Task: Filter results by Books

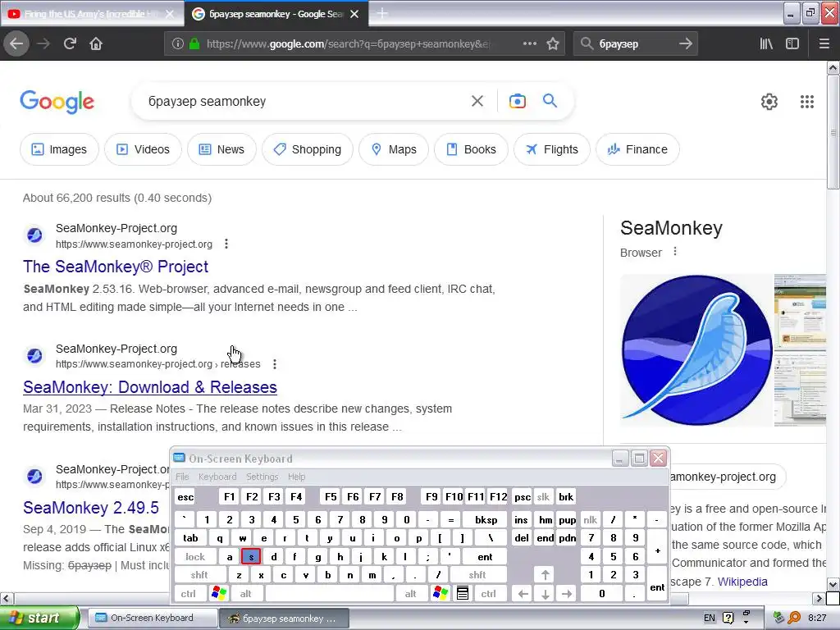Action: click(x=472, y=149)
